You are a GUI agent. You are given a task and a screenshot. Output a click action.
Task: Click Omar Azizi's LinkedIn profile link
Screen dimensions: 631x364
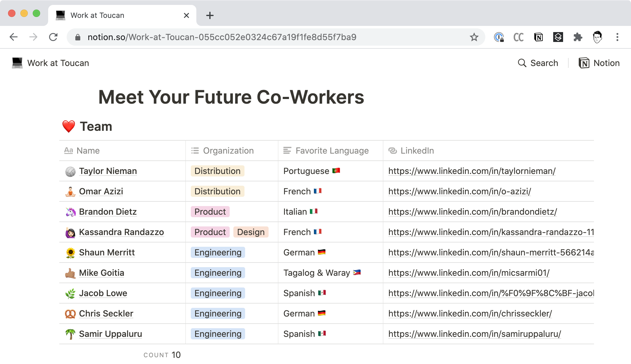(460, 191)
